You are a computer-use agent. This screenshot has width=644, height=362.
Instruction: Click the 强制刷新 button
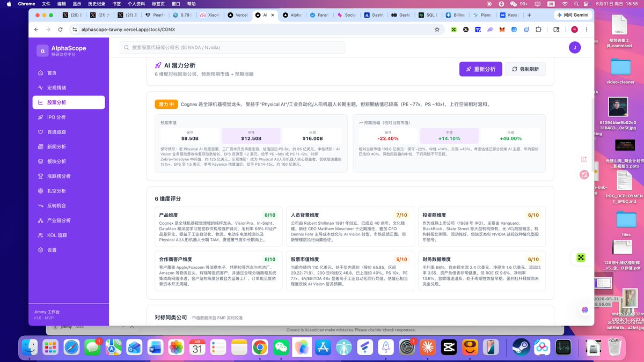coord(525,69)
